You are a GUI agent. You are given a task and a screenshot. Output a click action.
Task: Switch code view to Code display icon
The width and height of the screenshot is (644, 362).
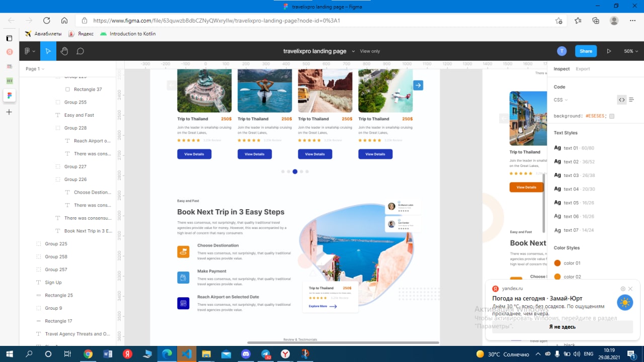pyautogui.click(x=622, y=100)
